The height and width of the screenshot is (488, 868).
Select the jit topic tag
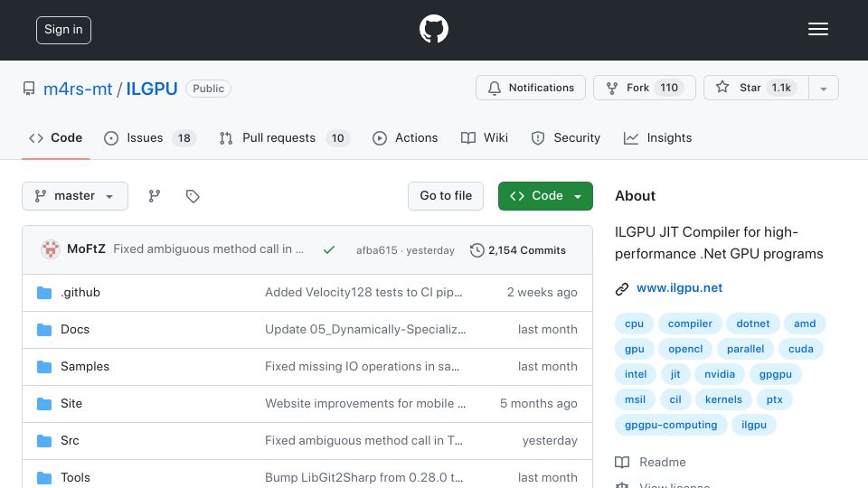tap(675, 374)
